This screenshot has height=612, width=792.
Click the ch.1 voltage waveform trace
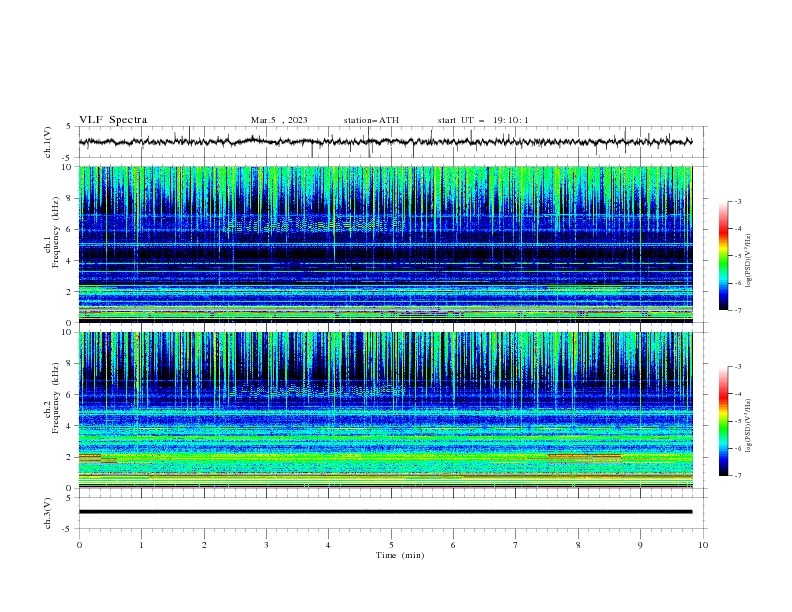(x=385, y=142)
